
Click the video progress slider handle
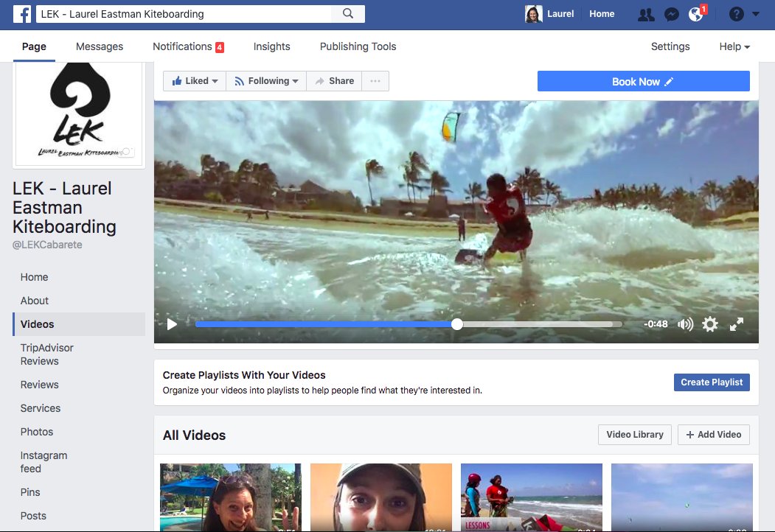(457, 324)
